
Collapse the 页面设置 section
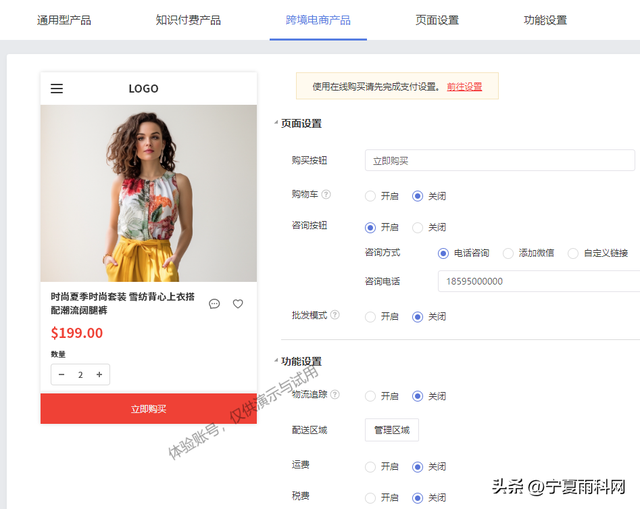click(276, 122)
